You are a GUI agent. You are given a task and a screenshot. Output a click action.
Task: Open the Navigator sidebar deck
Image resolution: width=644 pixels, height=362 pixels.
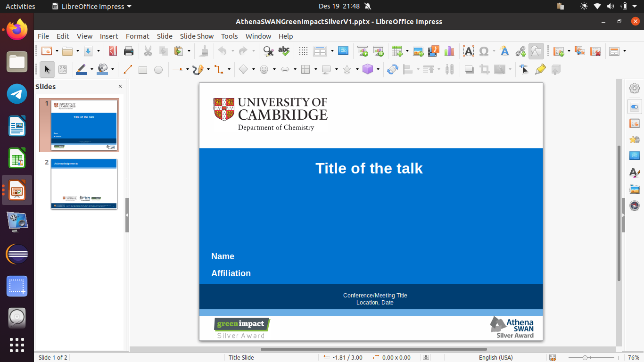point(635,206)
